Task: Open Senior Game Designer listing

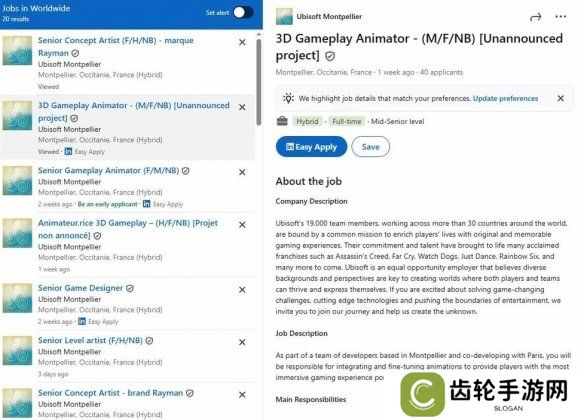Action: tap(80, 288)
